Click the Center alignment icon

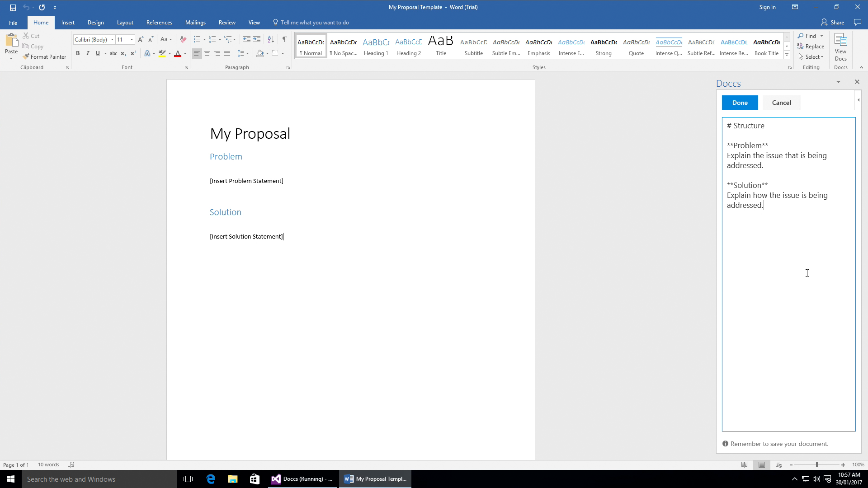(207, 53)
